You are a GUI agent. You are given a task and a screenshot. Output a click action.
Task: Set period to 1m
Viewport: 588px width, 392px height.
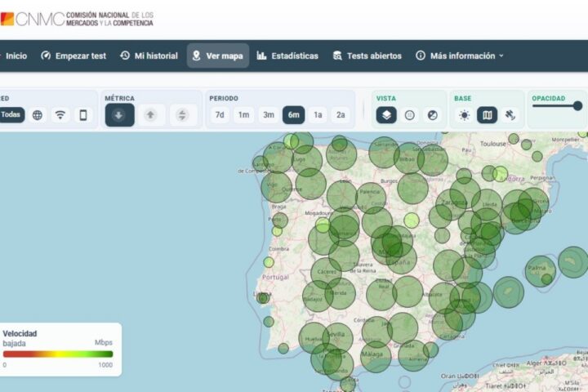[243, 115]
